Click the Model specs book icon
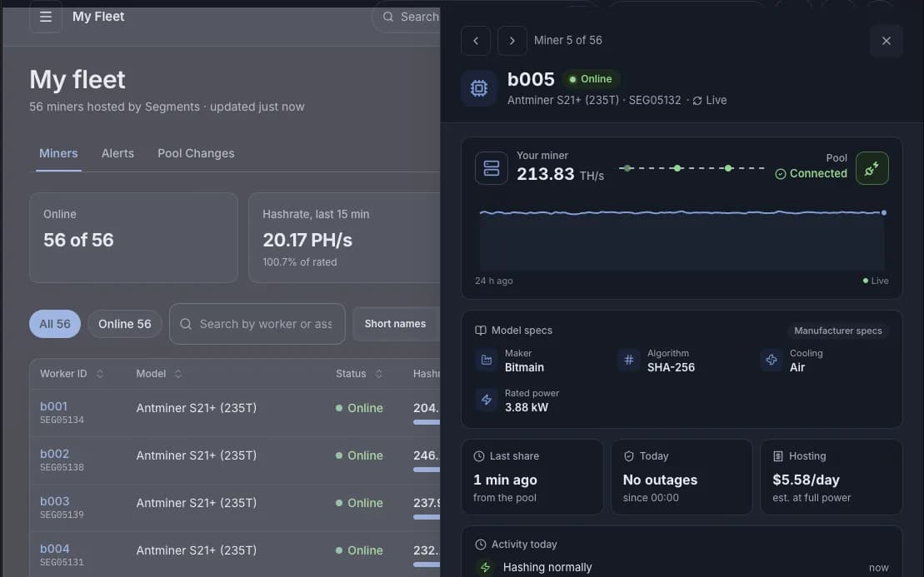This screenshot has width=924, height=577. point(480,331)
